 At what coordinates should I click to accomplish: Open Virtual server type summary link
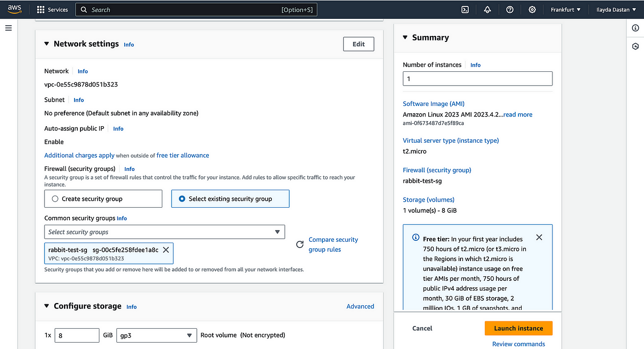[451, 140]
